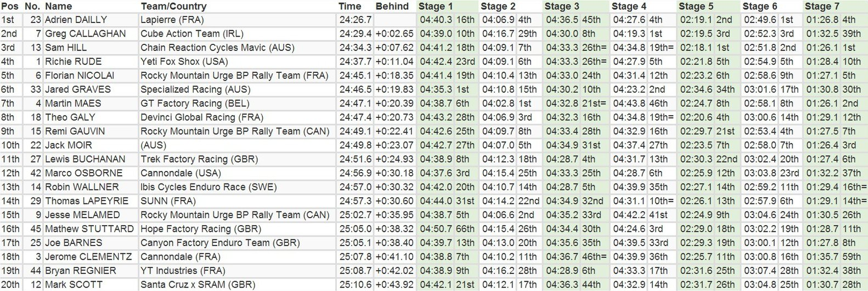
Task: Click rider name Greg CALLAGHAN
Action: [x=85, y=33]
